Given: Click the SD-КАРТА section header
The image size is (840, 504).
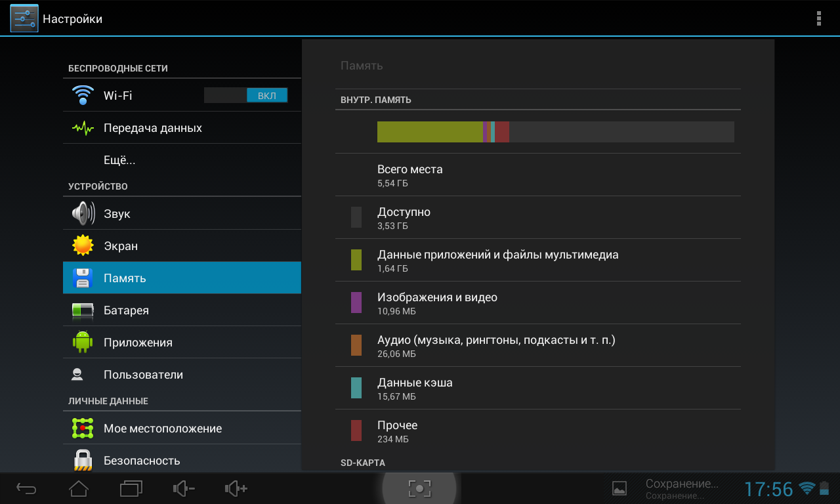Looking at the screenshot, I should click(x=363, y=463).
